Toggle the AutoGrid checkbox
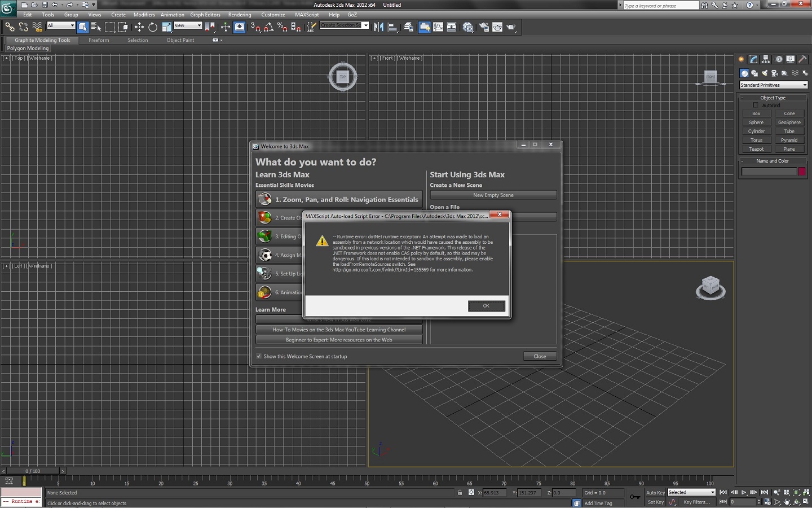Viewport: 812px width, 508px height. click(x=756, y=106)
